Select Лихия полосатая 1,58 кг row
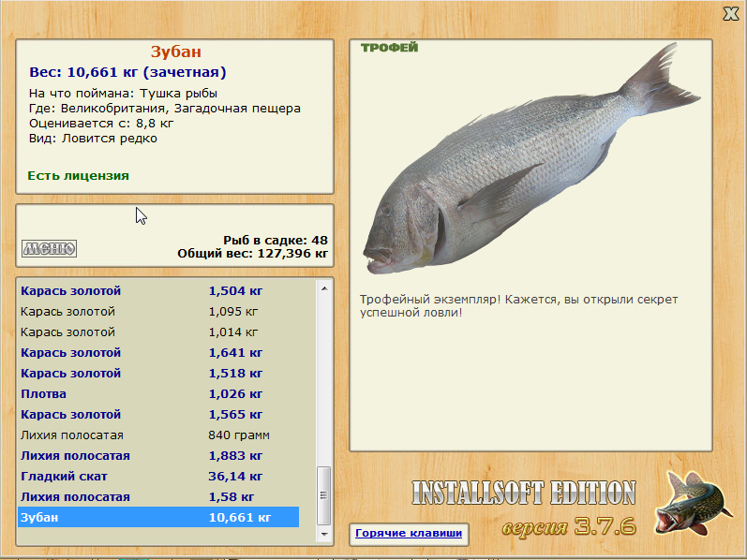The width and height of the screenshot is (747, 560). tap(158, 496)
